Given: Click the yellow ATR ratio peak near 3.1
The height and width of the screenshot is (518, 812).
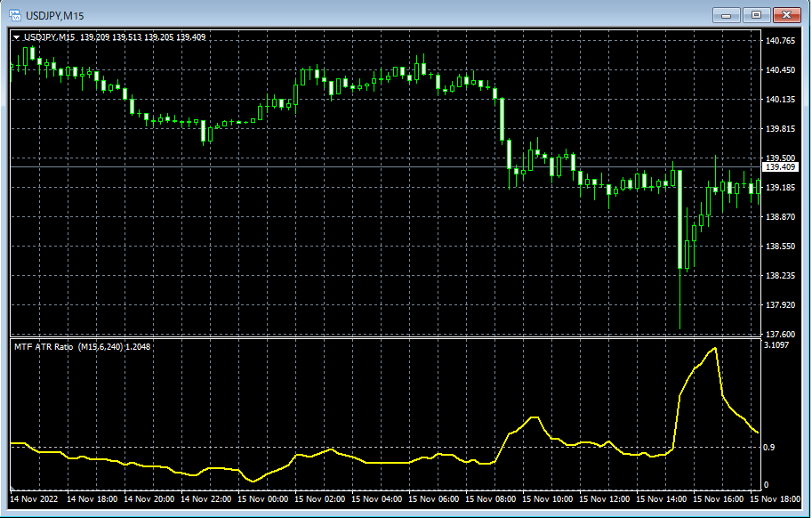Looking at the screenshot, I should pos(715,349).
